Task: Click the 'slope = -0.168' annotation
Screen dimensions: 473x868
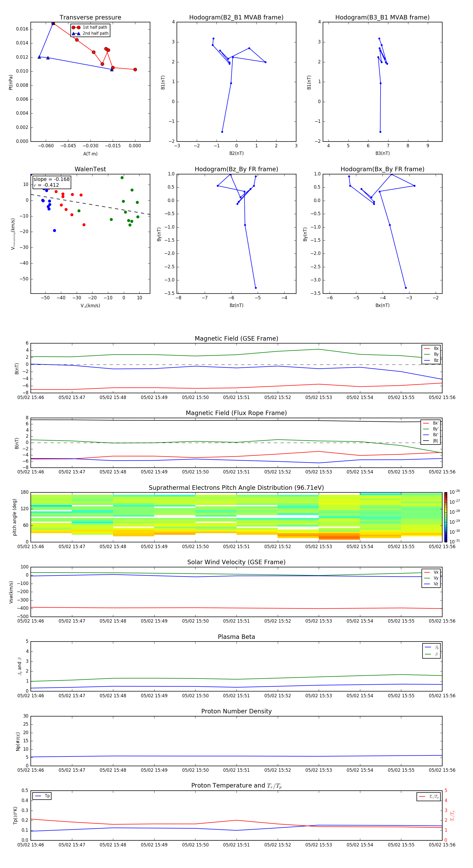Action: click(x=52, y=179)
